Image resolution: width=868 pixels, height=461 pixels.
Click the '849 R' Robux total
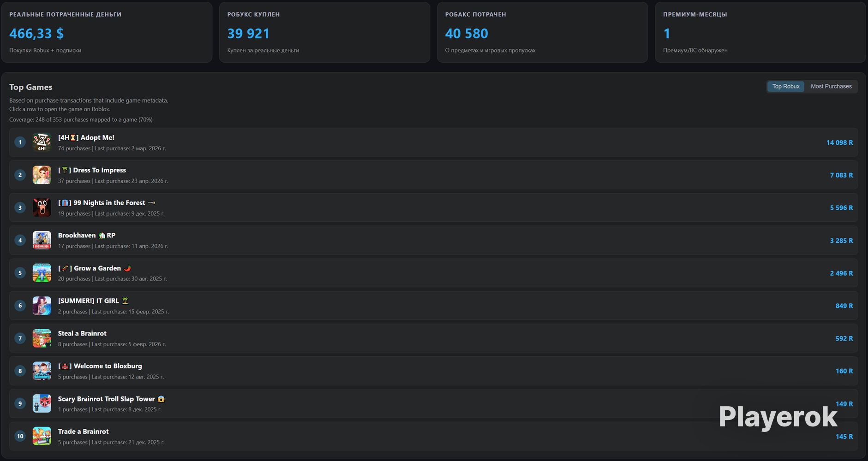coord(844,306)
